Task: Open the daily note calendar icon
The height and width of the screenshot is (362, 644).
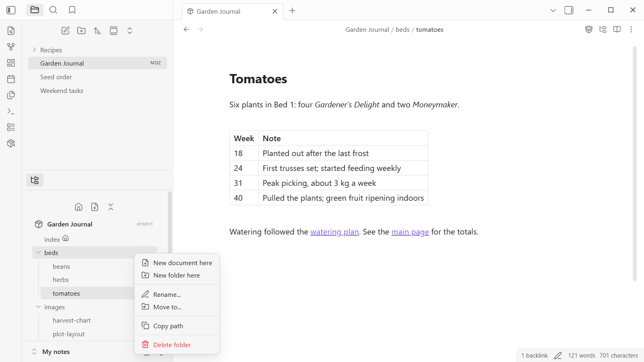Action: (x=11, y=79)
